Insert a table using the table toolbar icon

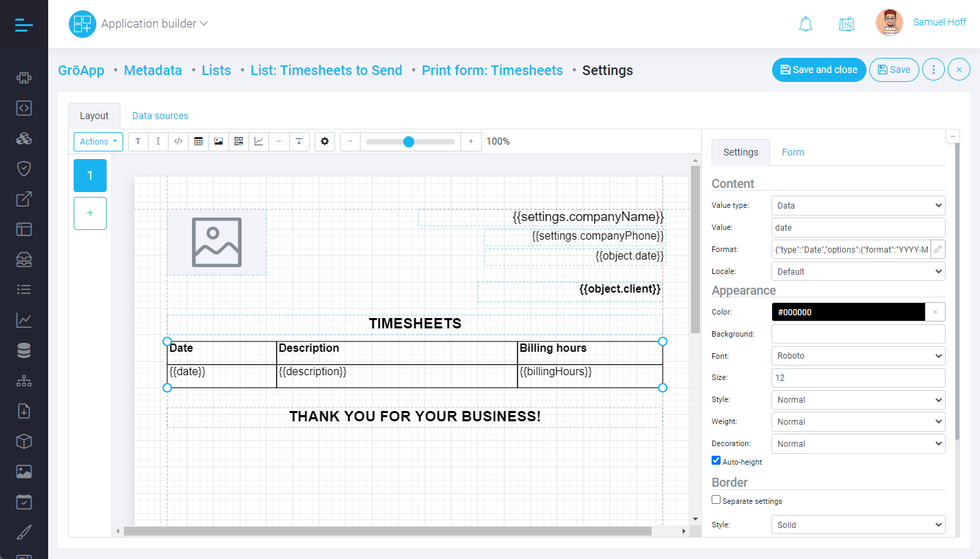click(198, 141)
